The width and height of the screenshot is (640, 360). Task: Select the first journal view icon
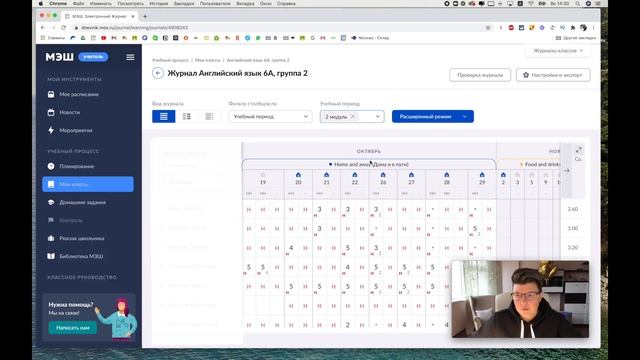point(164,116)
